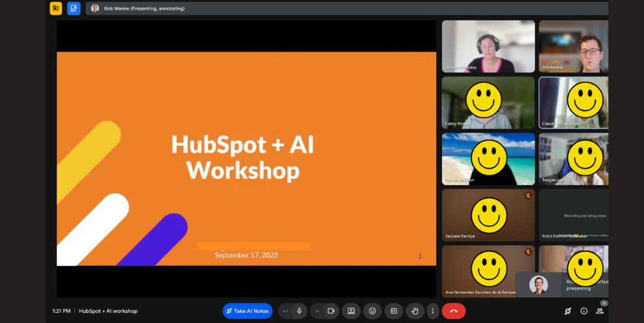Toggle the microphone on or off

299,311
